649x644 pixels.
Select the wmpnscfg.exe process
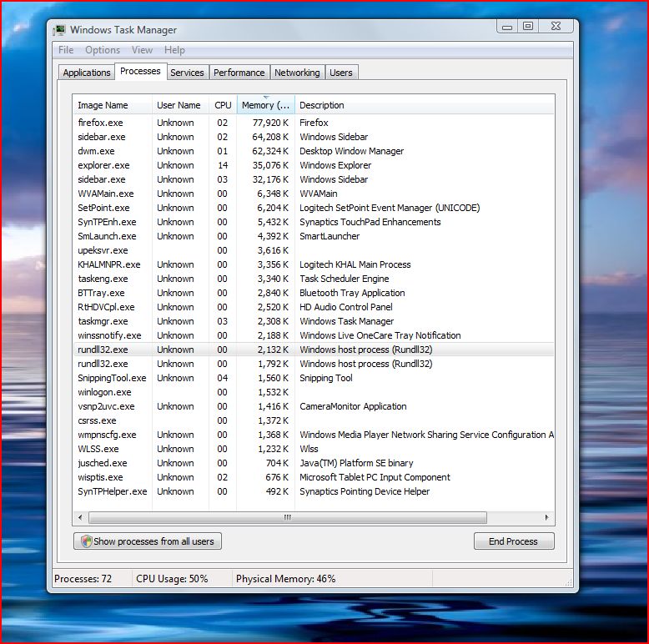(314, 435)
